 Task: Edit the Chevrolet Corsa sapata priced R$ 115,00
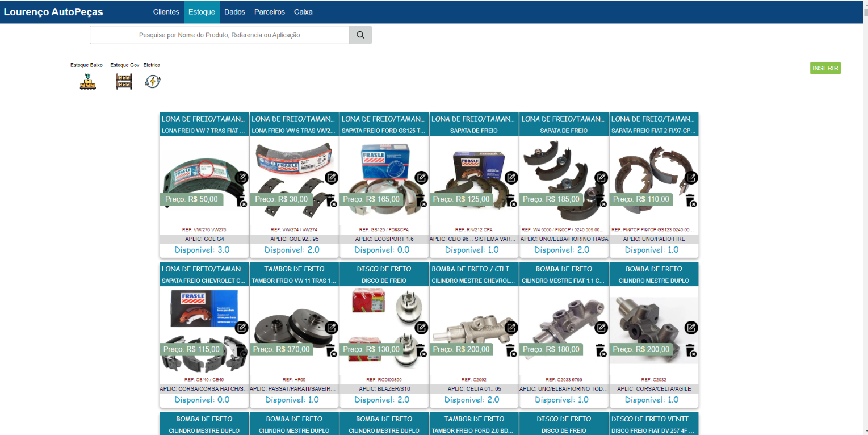(x=242, y=328)
